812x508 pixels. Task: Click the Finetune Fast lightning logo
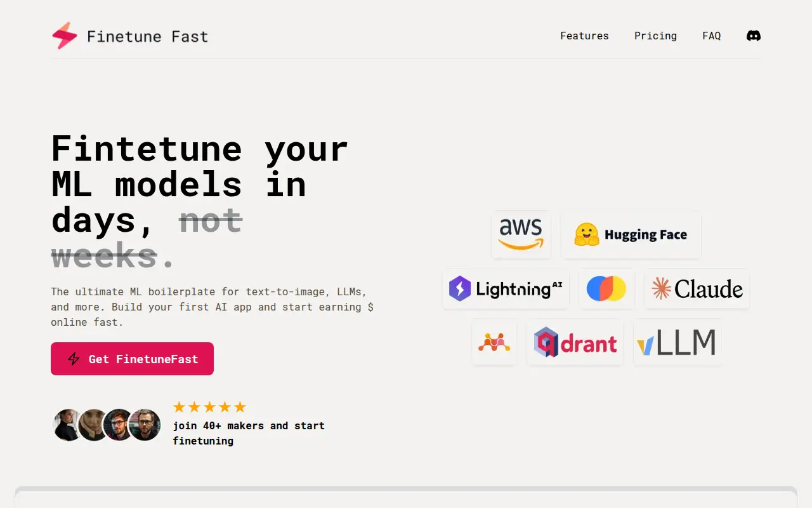point(65,36)
